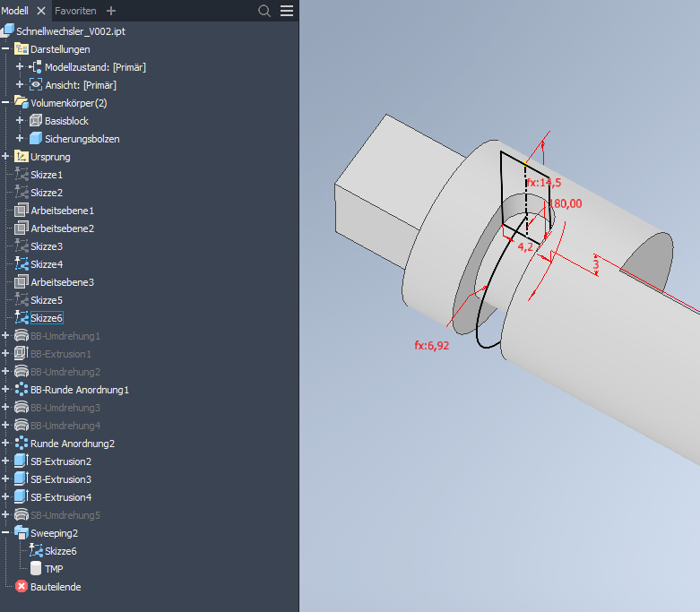Open the browser panel hamburger menu
700x612 pixels.
(x=287, y=11)
